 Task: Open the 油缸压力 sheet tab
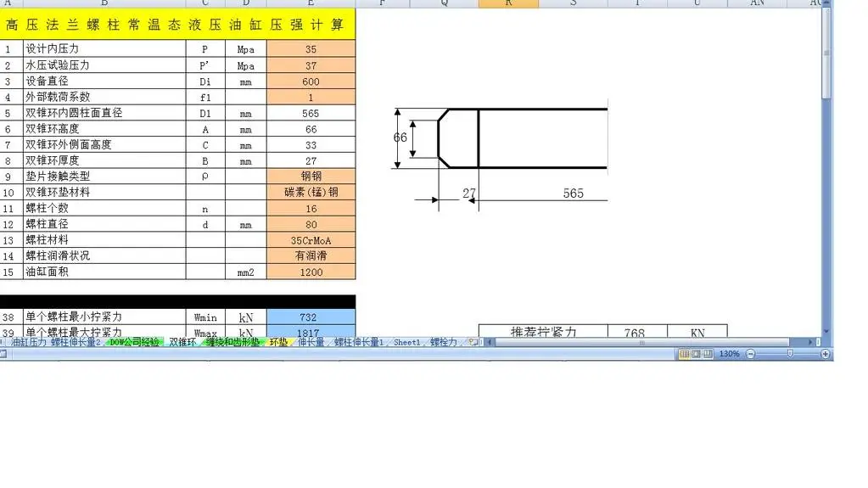[x=29, y=342]
